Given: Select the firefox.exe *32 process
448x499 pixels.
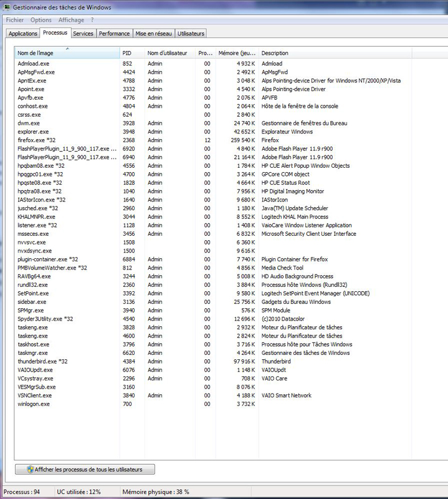Looking at the screenshot, I should click(x=214, y=140).
